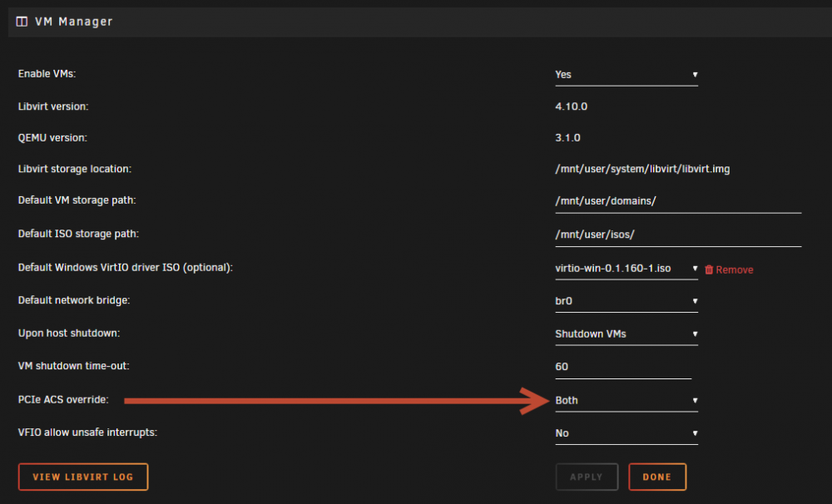
Task: Click the Default ISO storage path field
Action: point(678,235)
